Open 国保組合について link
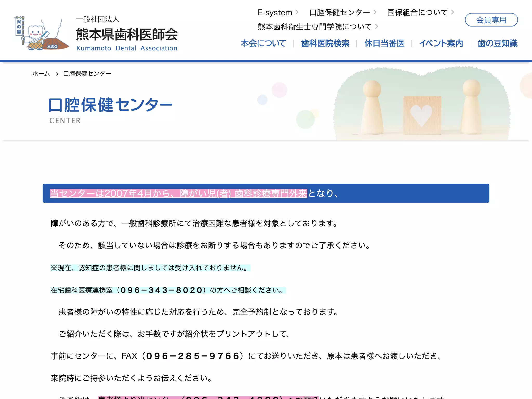This screenshot has height=399, width=532. pyautogui.click(x=417, y=12)
